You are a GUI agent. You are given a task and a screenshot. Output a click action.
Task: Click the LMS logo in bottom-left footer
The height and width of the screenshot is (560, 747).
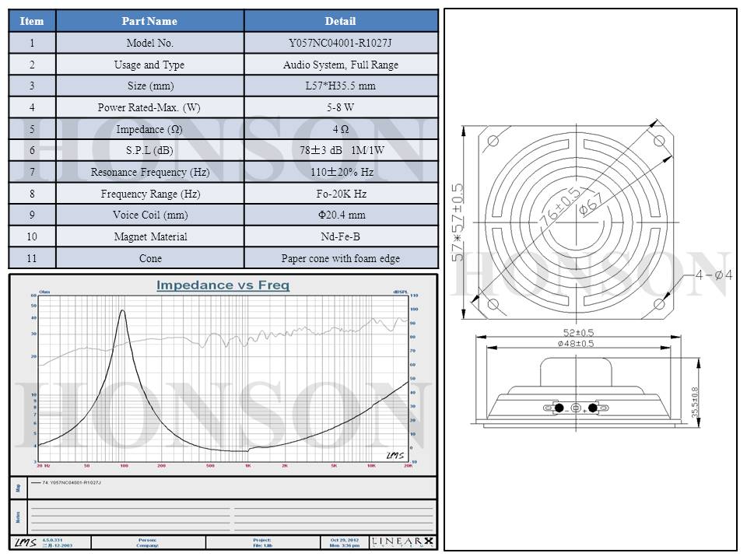25,542
